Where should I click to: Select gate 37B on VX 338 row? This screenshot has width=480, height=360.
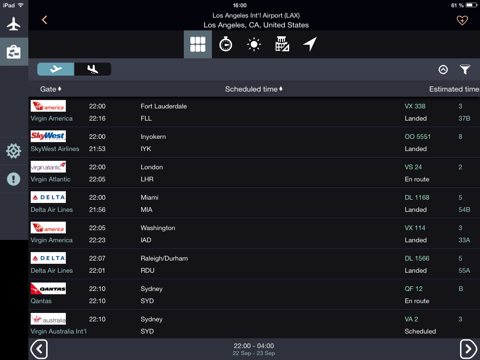[464, 118]
